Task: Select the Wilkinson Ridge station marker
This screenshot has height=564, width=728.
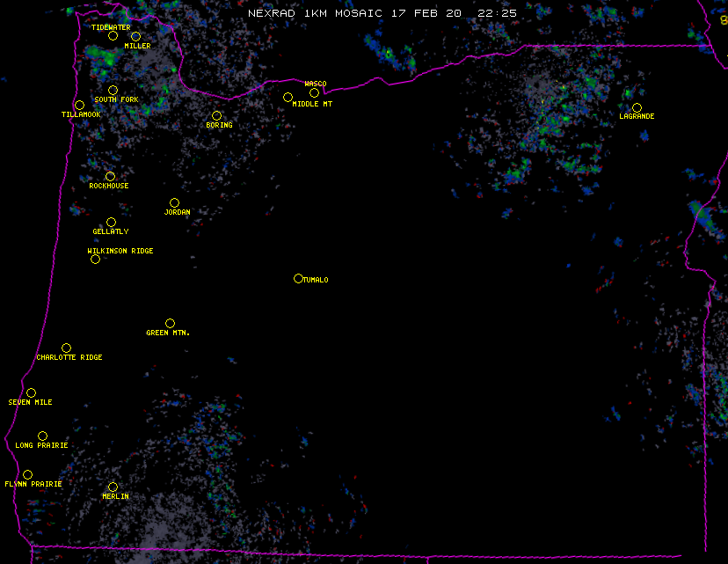Action: 95,260
